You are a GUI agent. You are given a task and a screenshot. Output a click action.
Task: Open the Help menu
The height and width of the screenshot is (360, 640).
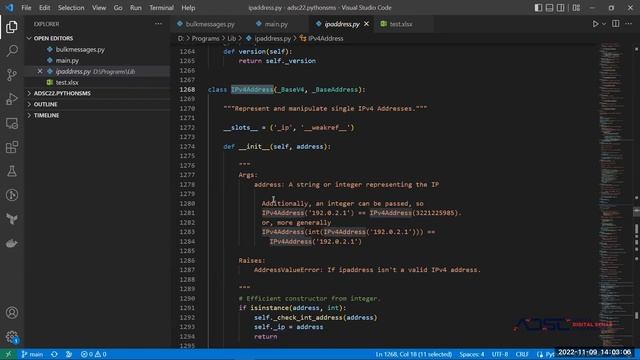pyautogui.click(x=188, y=8)
